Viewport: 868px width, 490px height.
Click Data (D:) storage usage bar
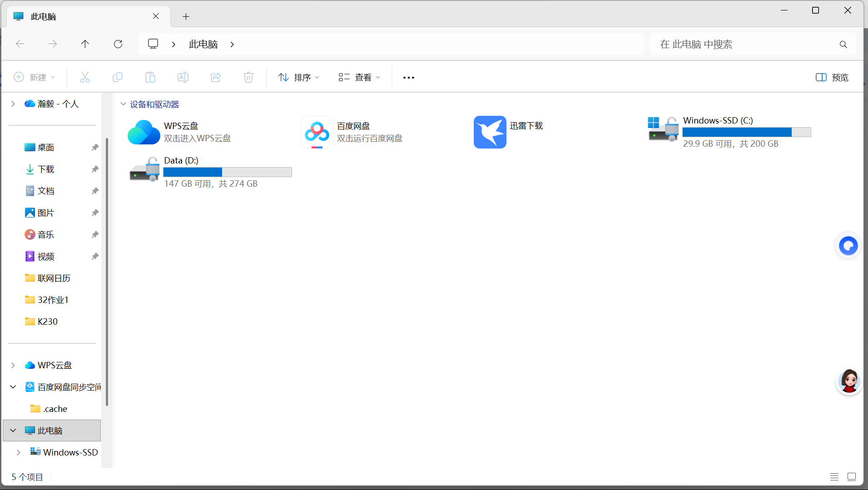[x=227, y=172]
